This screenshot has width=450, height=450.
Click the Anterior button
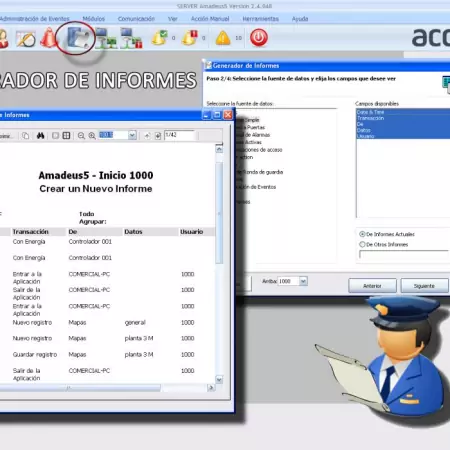point(372,286)
